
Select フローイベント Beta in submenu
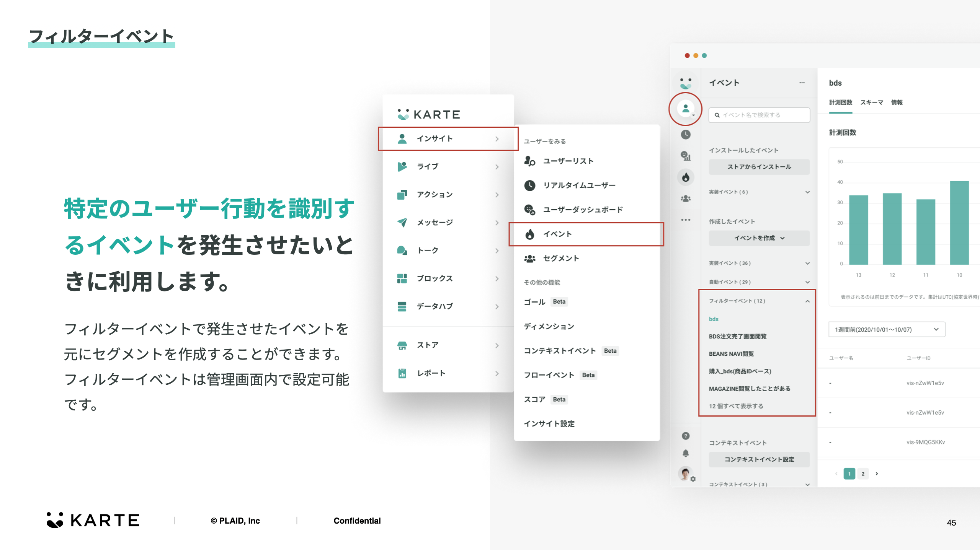coord(560,375)
